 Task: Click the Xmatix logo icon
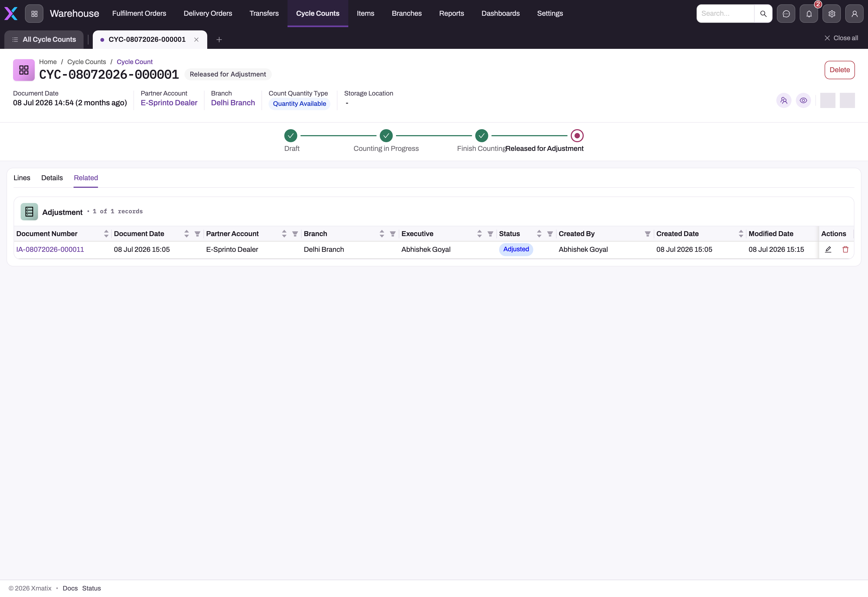11,14
